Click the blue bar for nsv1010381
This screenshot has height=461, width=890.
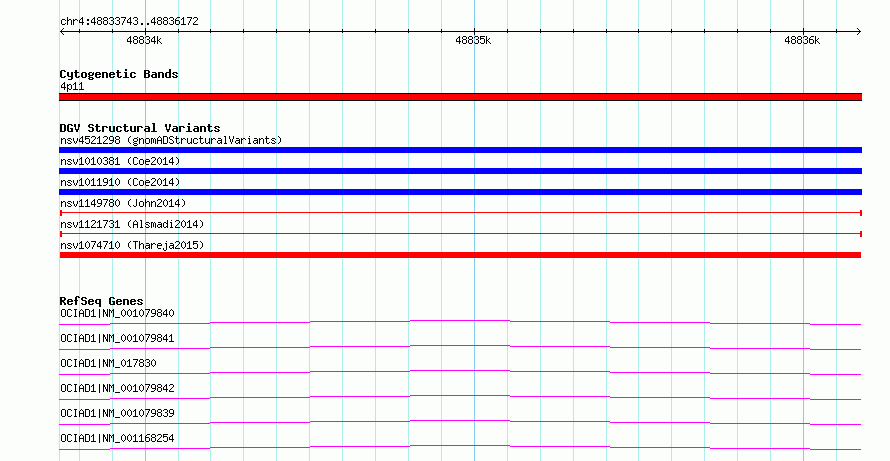point(460,171)
